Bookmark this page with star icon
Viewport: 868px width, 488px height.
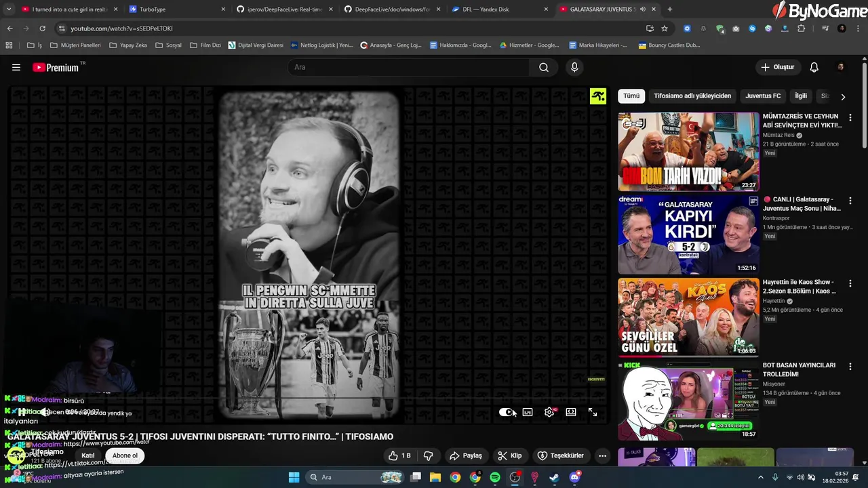(665, 28)
